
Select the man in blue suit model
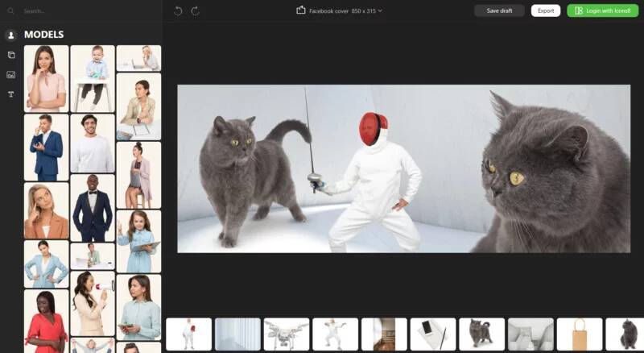46,147
